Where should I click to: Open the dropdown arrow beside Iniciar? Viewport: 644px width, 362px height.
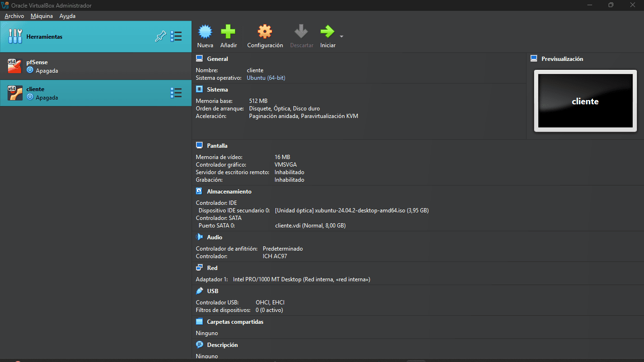coord(341,36)
